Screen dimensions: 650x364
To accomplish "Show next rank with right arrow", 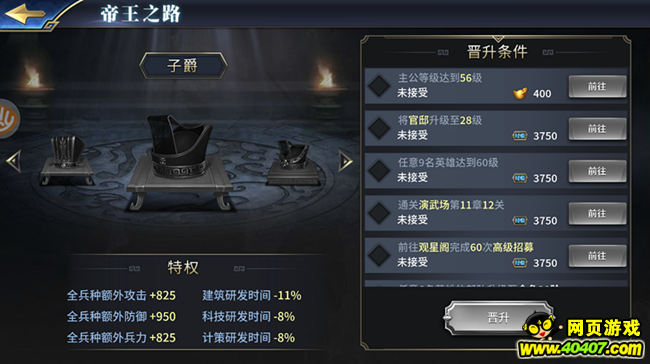I will 345,161.
